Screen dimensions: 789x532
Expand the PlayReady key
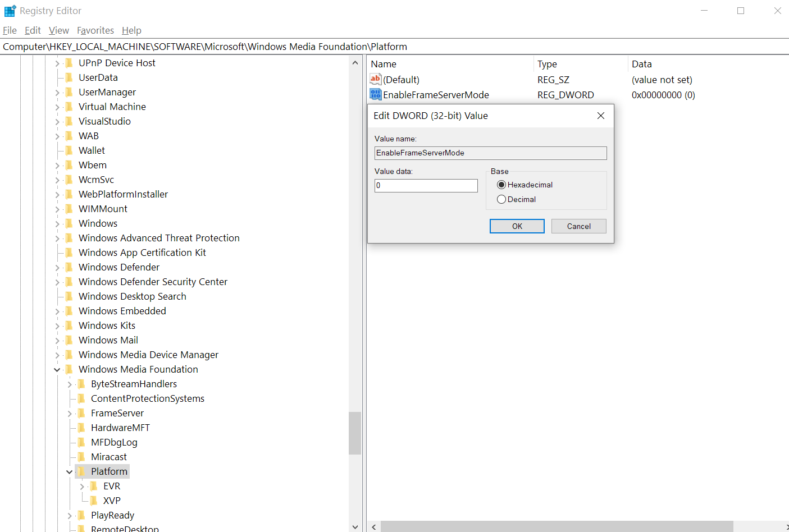pos(70,515)
